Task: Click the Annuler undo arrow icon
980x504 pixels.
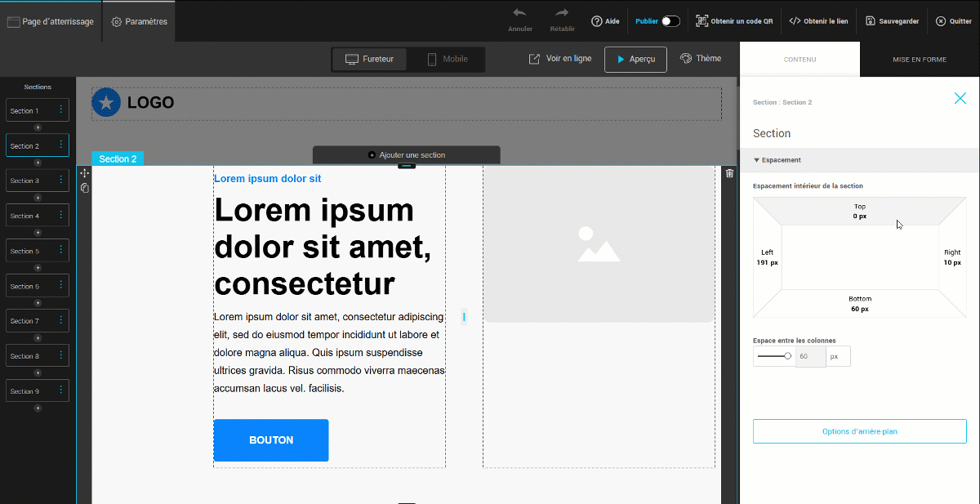Action: pos(519,13)
